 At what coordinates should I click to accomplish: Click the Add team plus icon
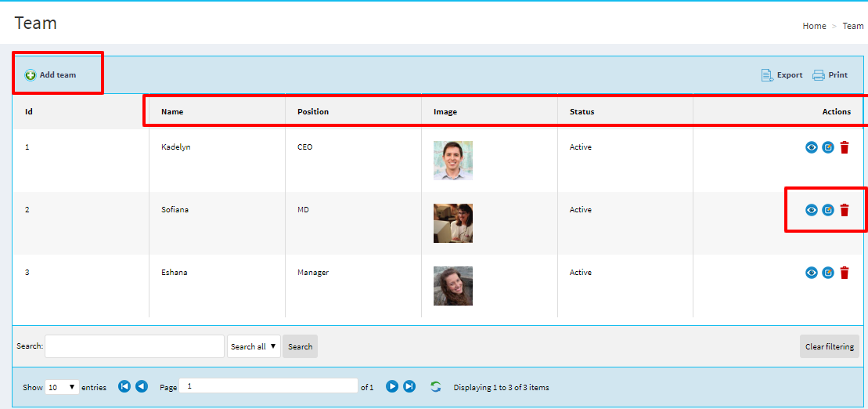(31, 75)
